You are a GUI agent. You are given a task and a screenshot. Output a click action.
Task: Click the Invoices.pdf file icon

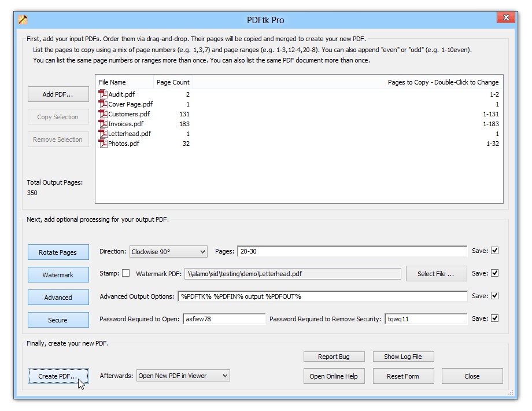click(103, 124)
